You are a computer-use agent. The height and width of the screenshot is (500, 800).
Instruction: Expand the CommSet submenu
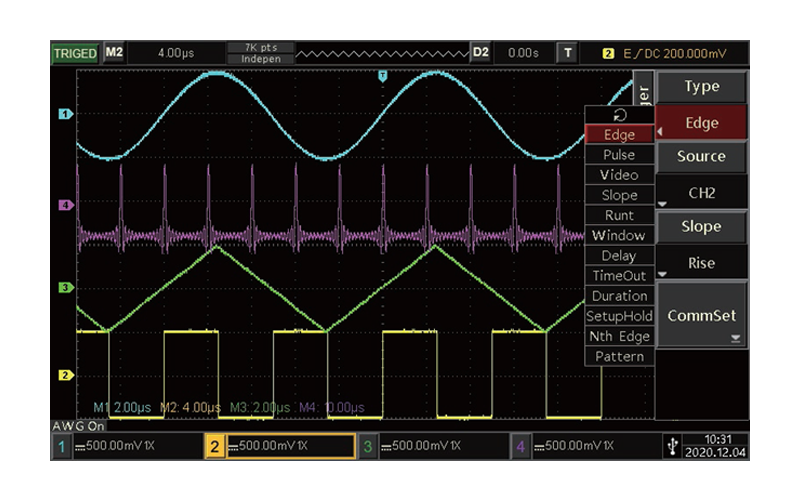pos(701,315)
